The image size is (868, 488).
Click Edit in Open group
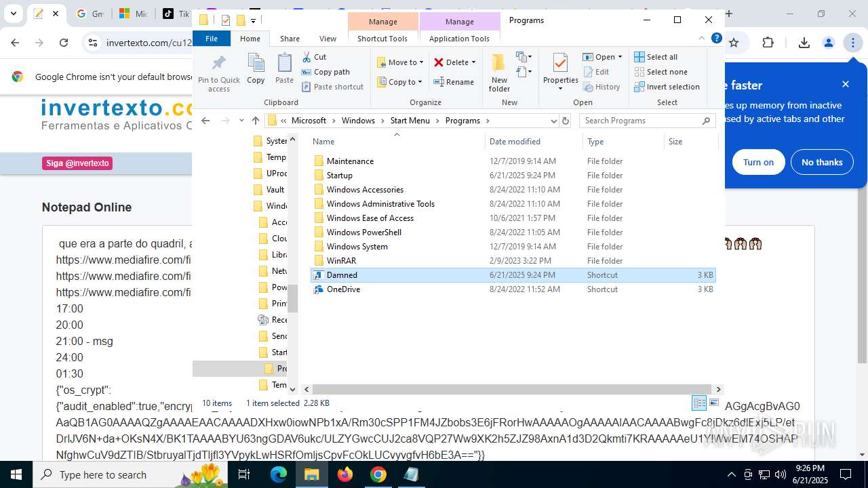[x=595, y=72]
